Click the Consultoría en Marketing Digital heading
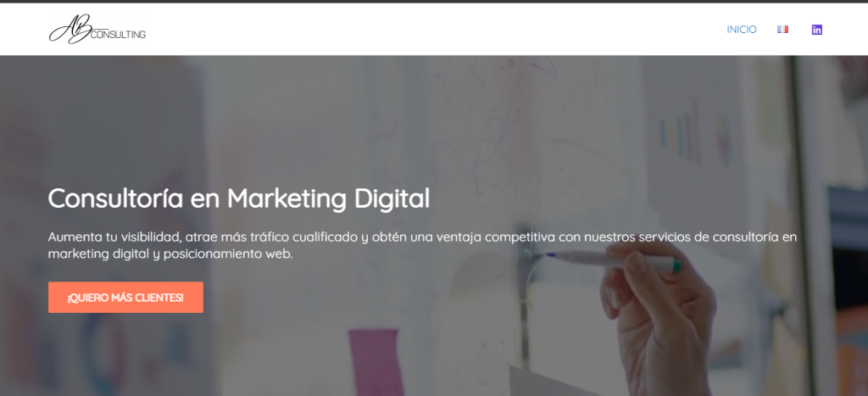This screenshot has height=396, width=868. click(238, 198)
